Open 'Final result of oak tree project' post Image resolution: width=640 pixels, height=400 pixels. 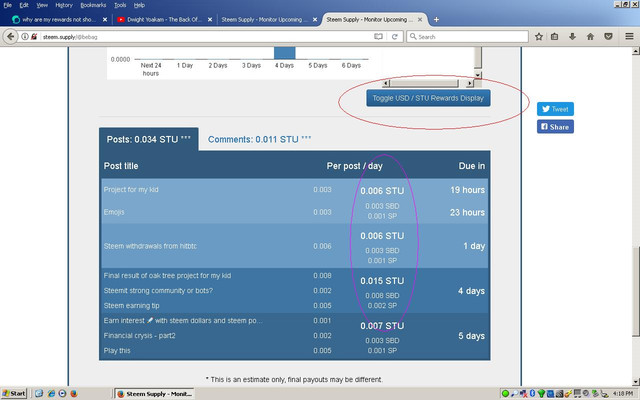[167, 276]
